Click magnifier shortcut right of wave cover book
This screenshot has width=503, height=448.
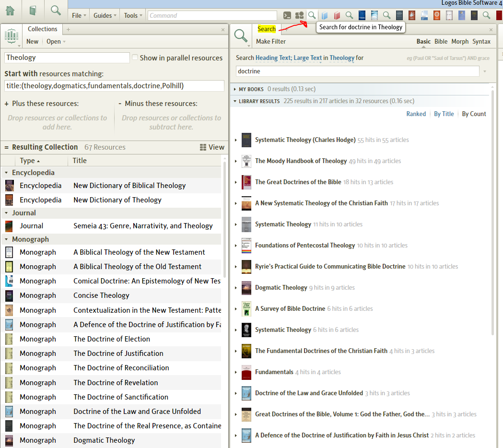coord(387,15)
